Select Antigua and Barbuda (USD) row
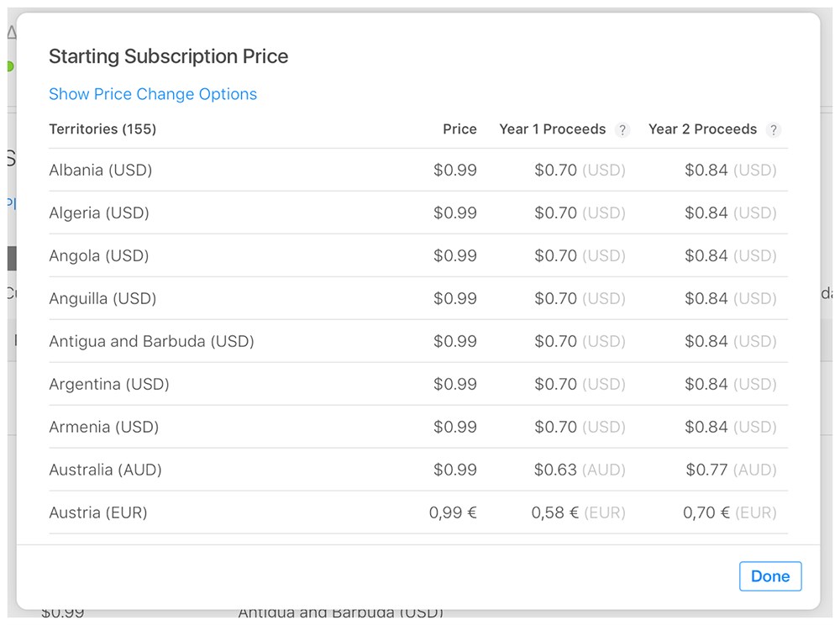The image size is (840, 625). [x=417, y=341]
